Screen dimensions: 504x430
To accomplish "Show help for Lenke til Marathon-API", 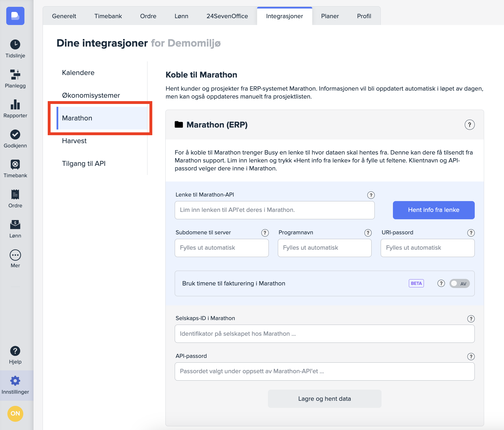I will (x=371, y=195).
